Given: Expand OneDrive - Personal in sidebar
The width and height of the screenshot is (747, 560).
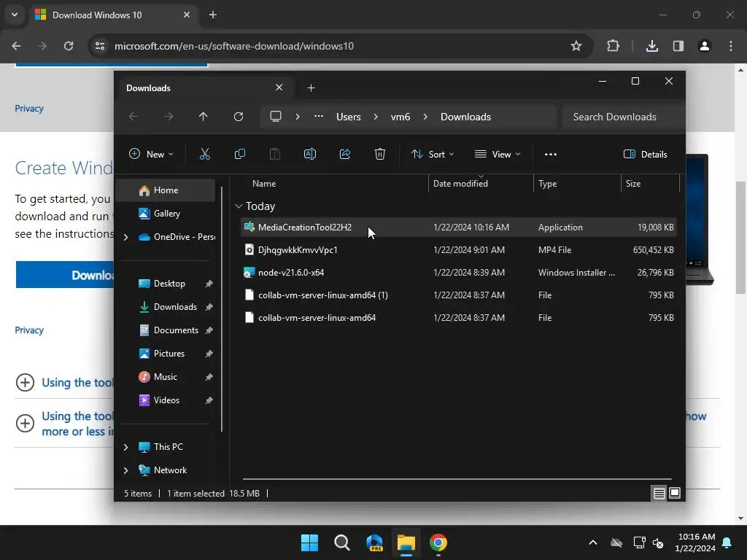Looking at the screenshot, I should tap(125, 237).
